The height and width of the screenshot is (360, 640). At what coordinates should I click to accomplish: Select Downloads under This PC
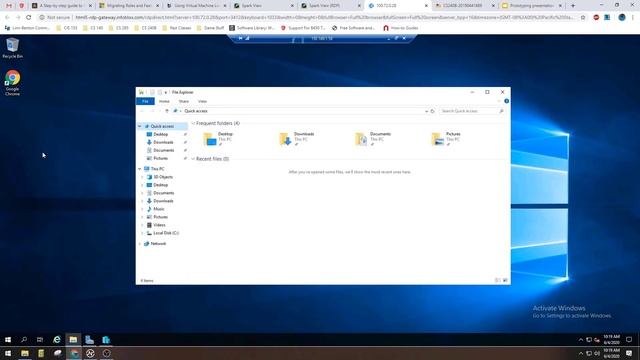[x=163, y=201]
